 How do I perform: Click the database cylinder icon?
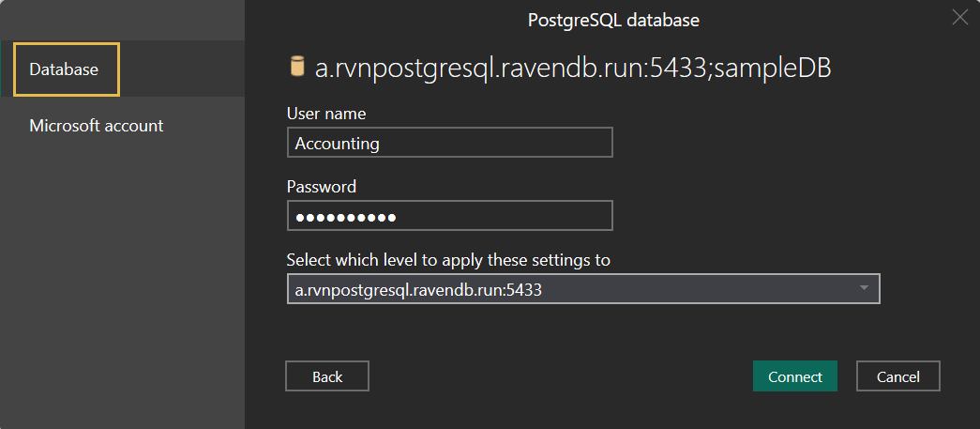297,67
